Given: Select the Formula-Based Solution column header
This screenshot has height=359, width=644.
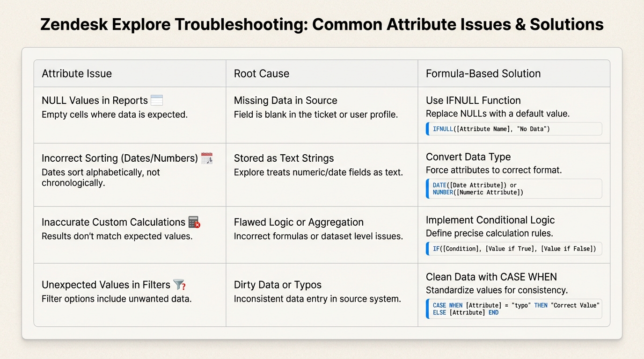Looking at the screenshot, I should coord(483,73).
